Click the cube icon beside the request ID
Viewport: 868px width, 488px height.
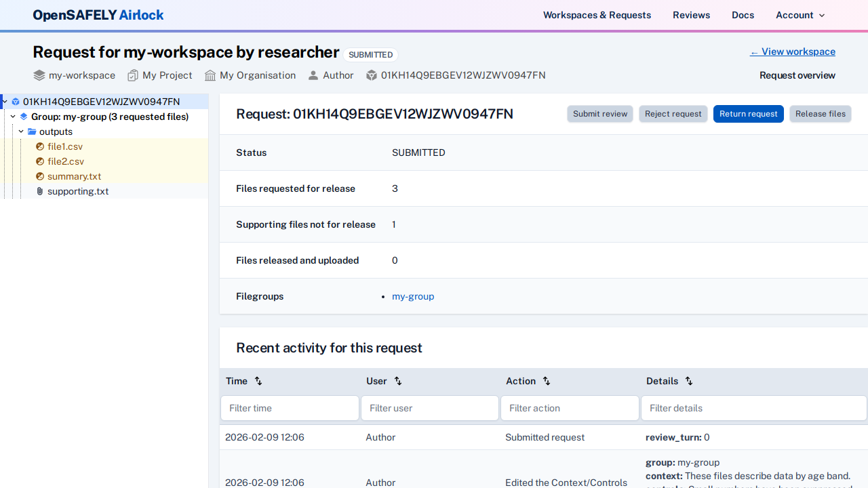point(371,75)
